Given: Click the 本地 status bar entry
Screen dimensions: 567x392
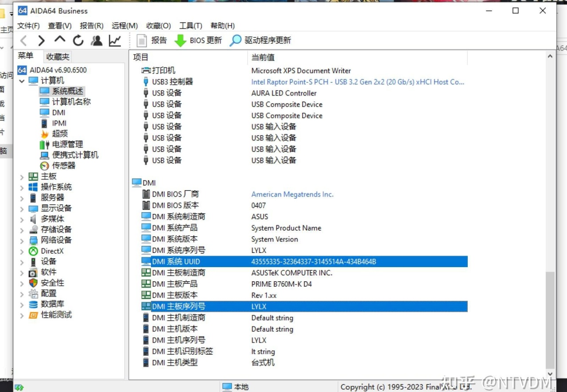Looking at the screenshot, I should [x=235, y=387].
